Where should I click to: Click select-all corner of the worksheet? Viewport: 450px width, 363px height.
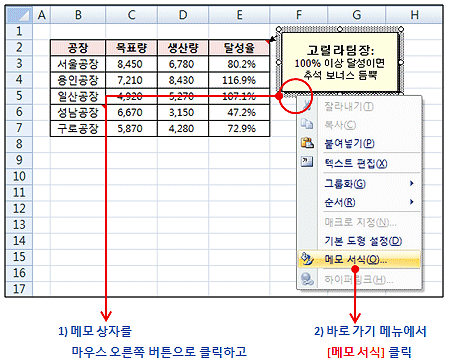19,15
